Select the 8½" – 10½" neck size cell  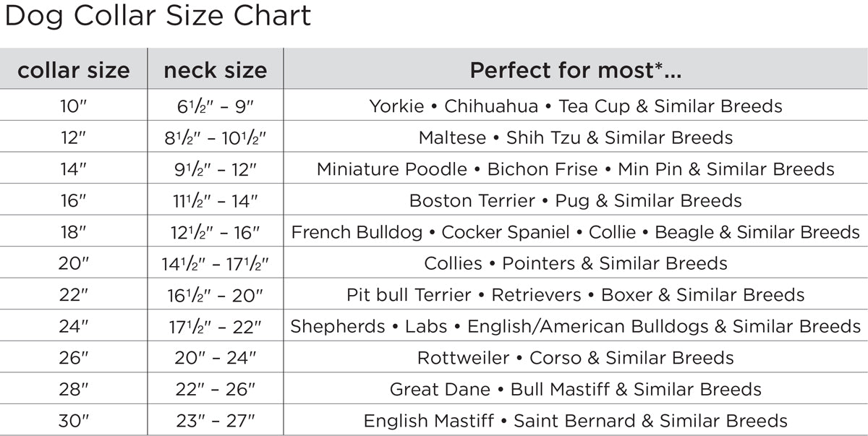pyautogui.click(x=215, y=137)
